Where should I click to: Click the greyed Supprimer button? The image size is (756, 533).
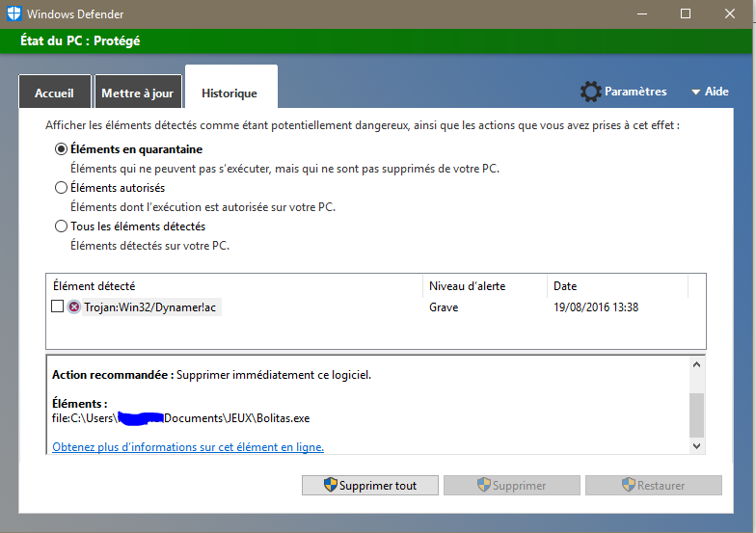click(511, 486)
